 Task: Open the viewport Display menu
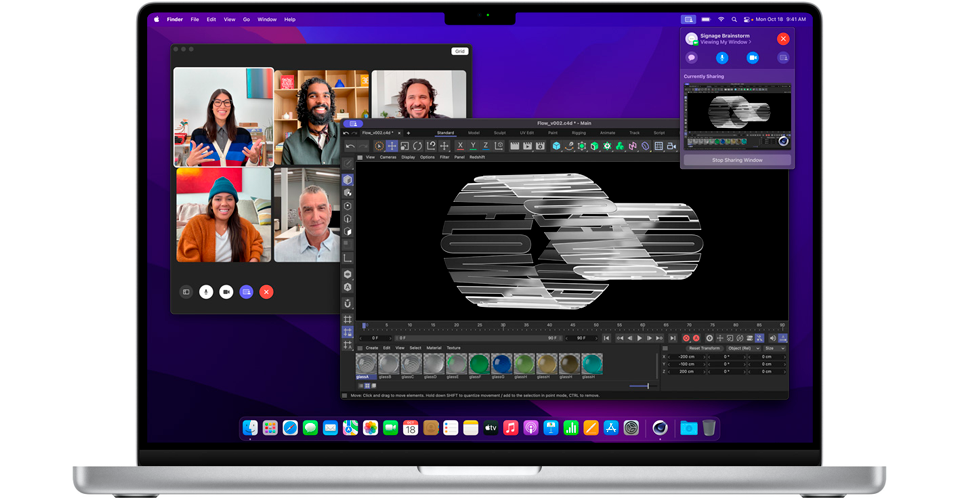(x=408, y=157)
